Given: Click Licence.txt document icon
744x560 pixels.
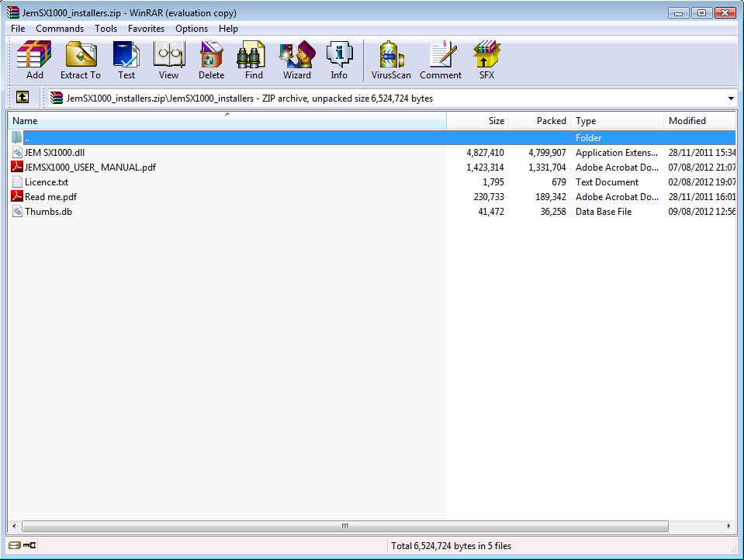Looking at the screenshot, I should (x=17, y=181).
